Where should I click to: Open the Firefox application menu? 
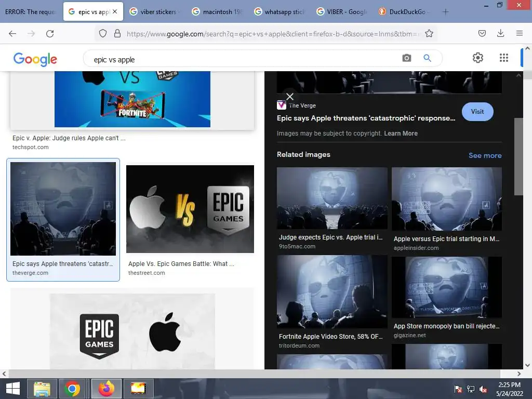pyautogui.click(x=520, y=33)
